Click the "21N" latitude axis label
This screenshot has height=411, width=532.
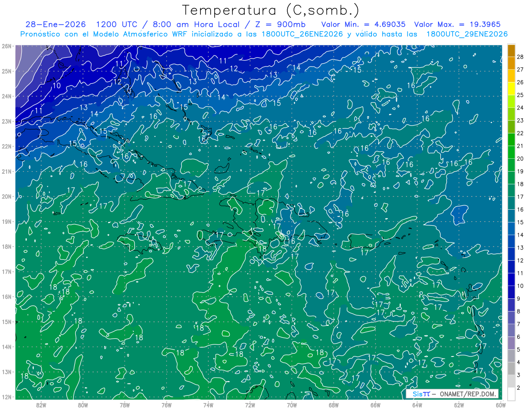[7, 171]
